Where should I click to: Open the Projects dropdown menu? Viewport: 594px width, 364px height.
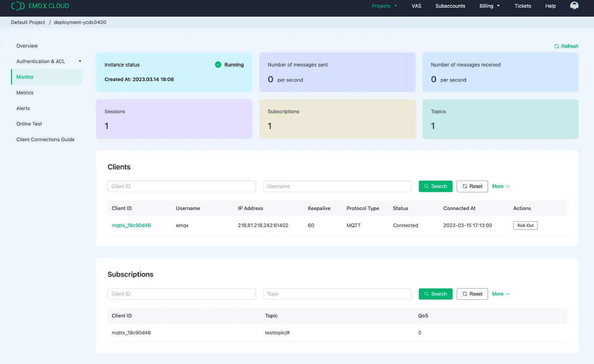[x=384, y=6]
